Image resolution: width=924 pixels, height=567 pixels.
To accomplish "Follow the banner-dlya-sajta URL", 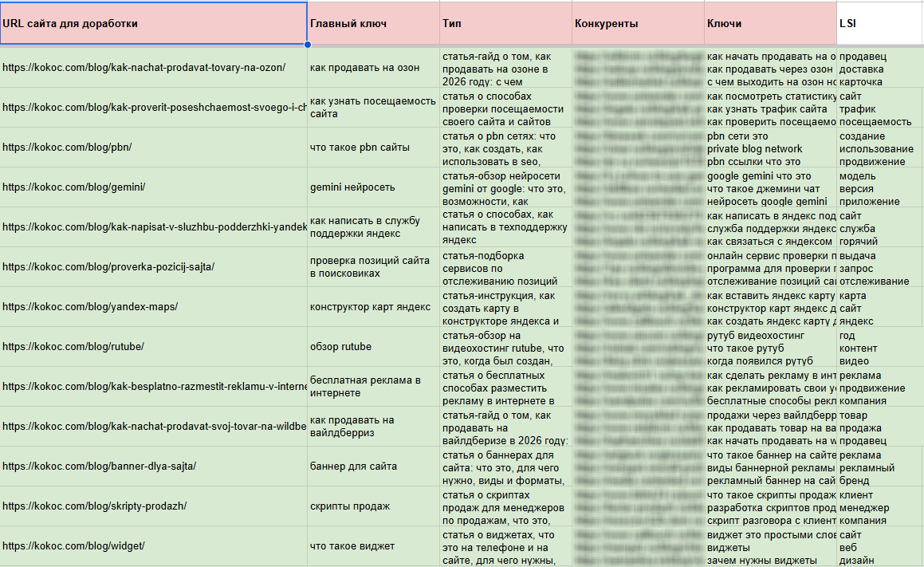I will click(x=99, y=467).
